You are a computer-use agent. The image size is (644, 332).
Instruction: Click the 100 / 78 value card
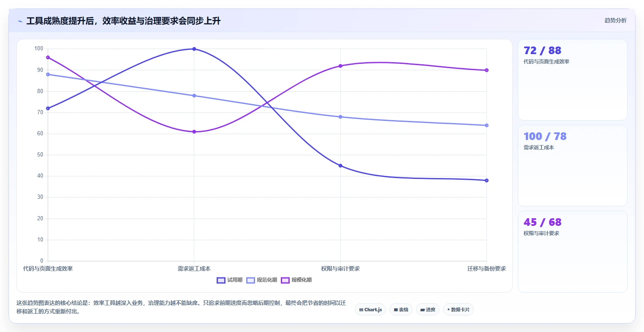(572, 166)
